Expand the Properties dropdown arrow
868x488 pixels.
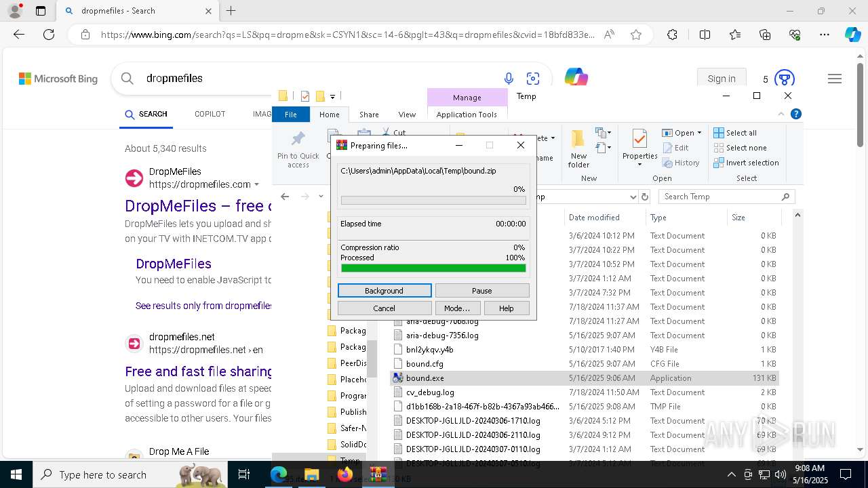(639, 164)
